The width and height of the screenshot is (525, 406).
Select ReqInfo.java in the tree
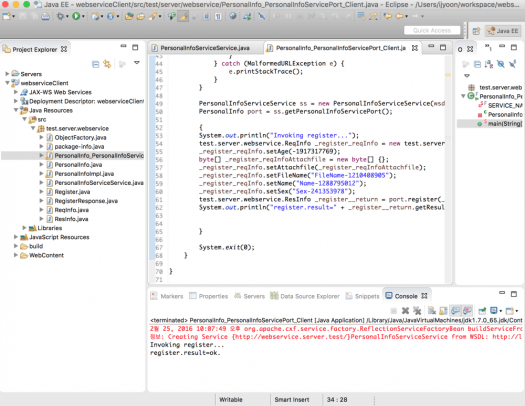coord(72,210)
